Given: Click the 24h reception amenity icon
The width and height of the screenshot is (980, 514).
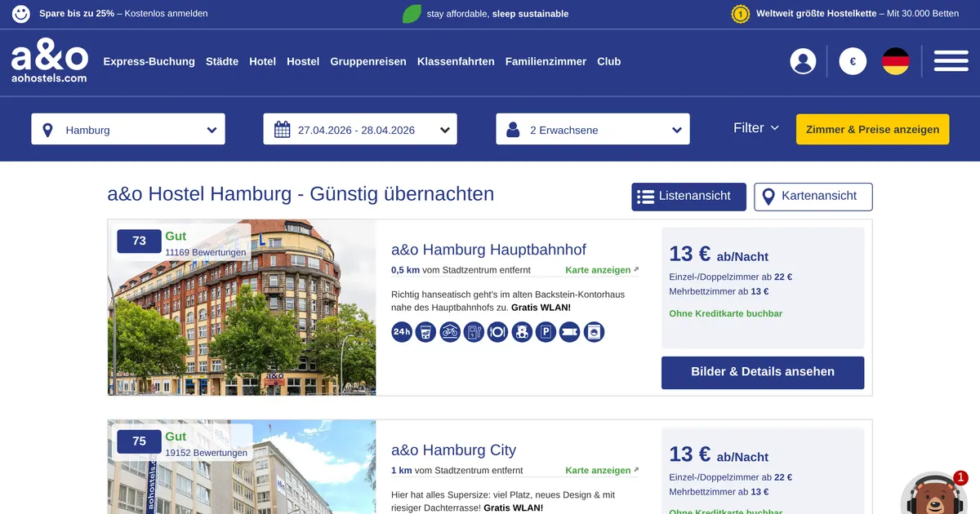Looking at the screenshot, I should tap(402, 332).
